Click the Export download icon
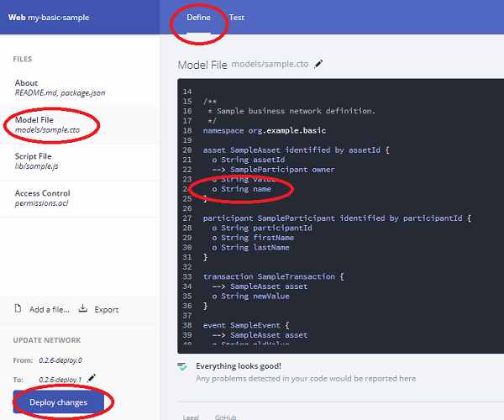The width and height of the screenshot is (504, 420). [83, 309]
